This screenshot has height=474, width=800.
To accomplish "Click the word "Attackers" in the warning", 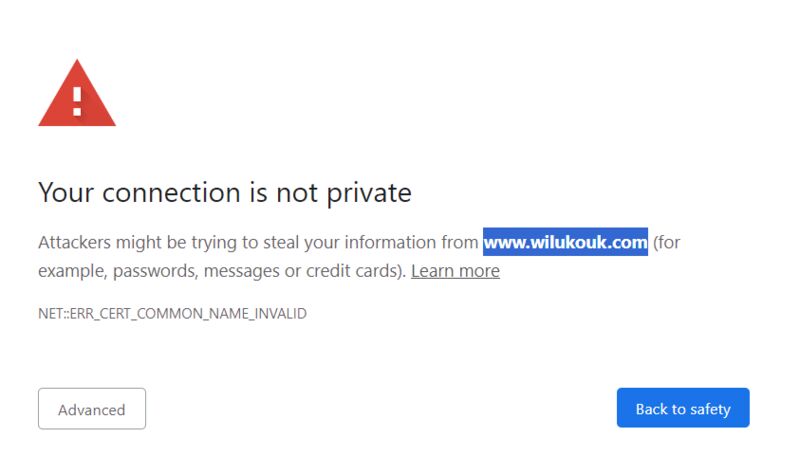I will [74, 242].
